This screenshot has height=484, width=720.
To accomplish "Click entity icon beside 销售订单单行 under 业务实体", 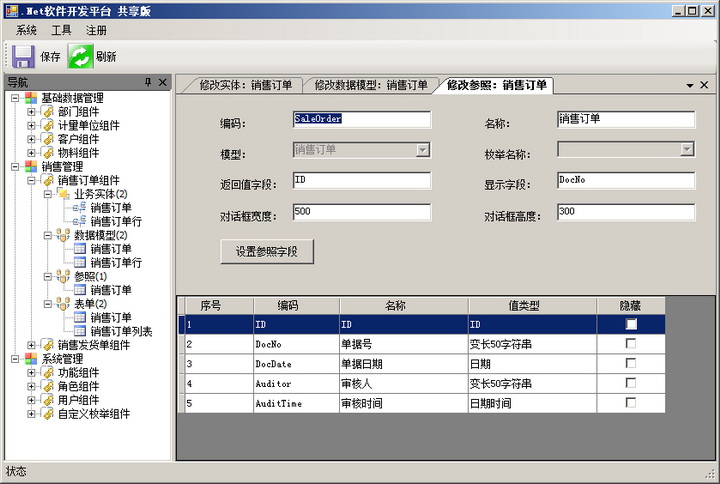I will (x=79, y=221).
